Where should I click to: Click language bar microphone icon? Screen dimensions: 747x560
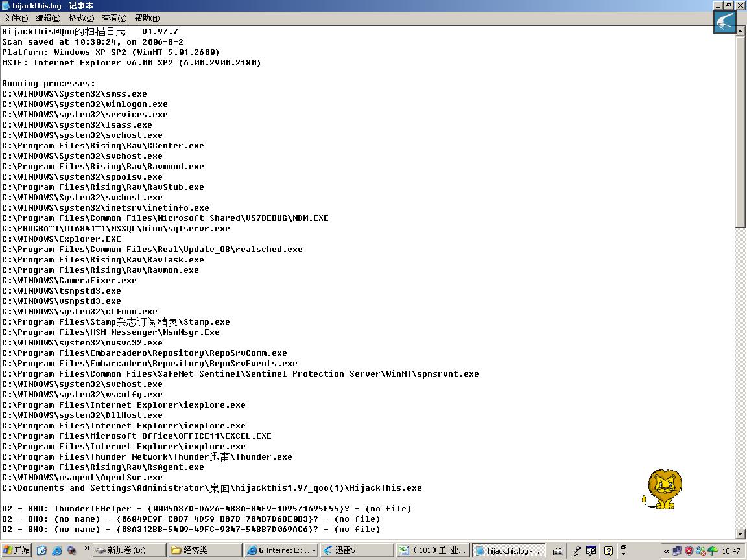(x=576, y=551)
